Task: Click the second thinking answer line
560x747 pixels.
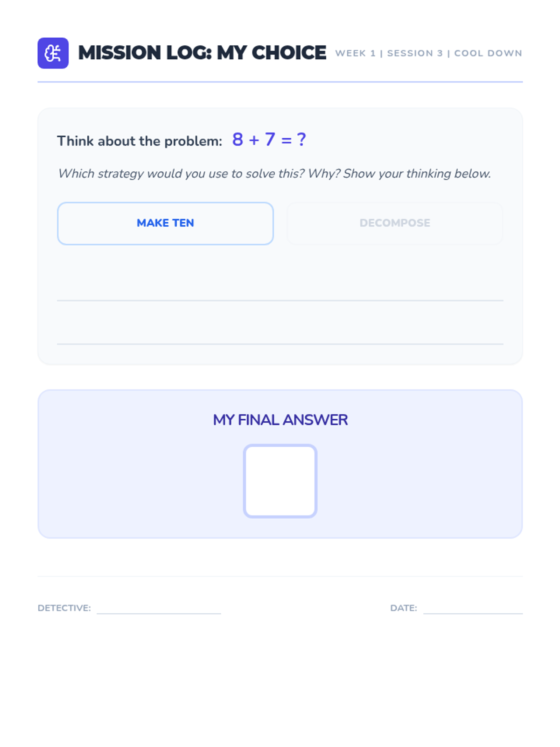Action: coord(280,344)
